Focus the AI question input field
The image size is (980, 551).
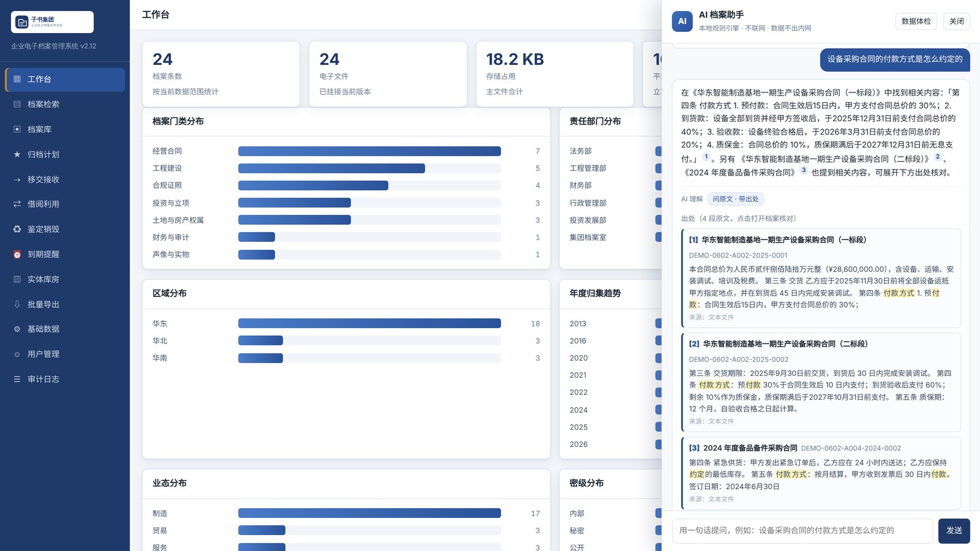click(802, 531)
